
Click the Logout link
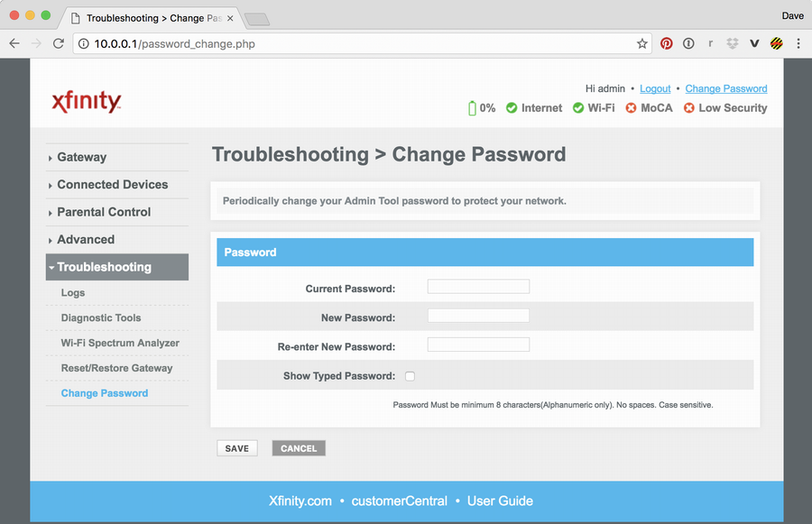(655, 88)
